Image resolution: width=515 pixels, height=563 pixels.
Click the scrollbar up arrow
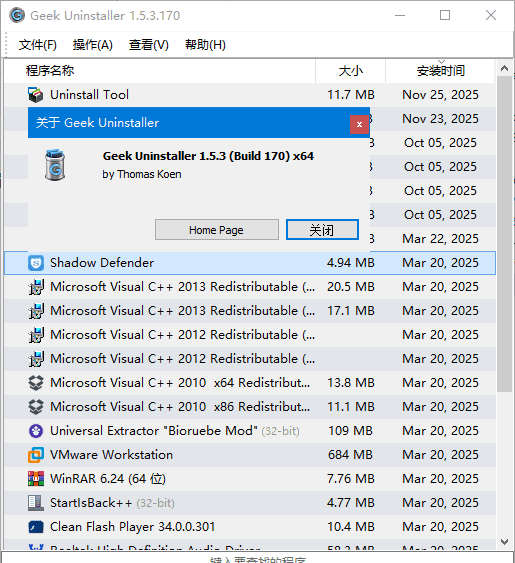[504, 68]
